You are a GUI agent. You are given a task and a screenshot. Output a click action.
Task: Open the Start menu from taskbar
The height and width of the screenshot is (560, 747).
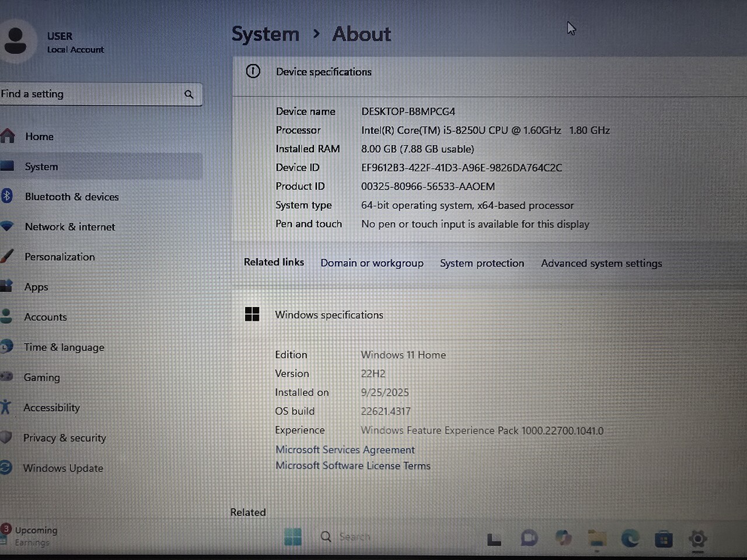click(x=293, y=537)
